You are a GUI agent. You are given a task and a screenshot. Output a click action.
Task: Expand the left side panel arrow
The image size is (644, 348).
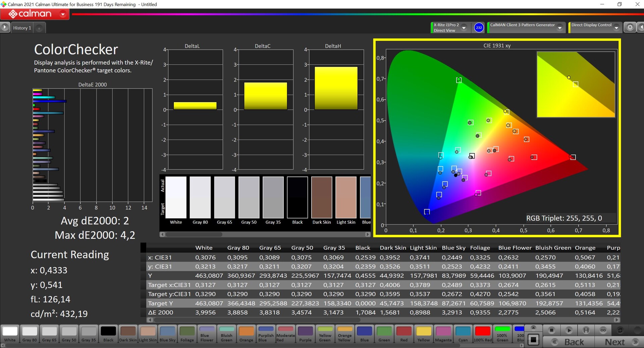(5, 27)
